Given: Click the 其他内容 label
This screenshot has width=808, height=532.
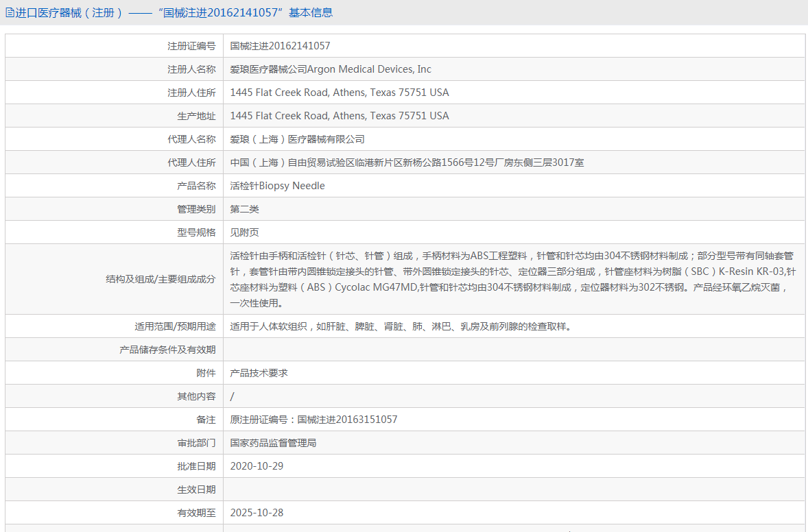Looking at the screenshot, I should click(x=196, y=396).
